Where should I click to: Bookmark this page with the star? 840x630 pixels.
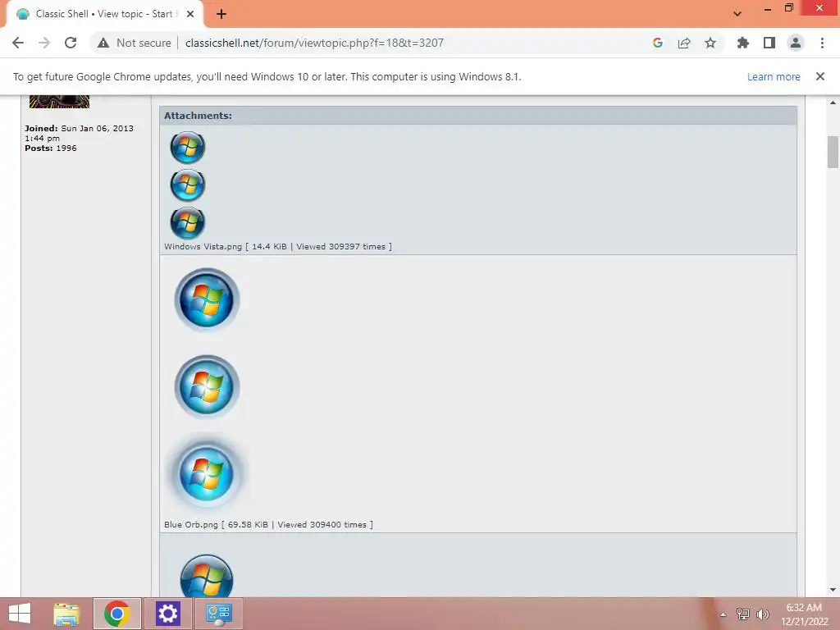coord(710,43)
